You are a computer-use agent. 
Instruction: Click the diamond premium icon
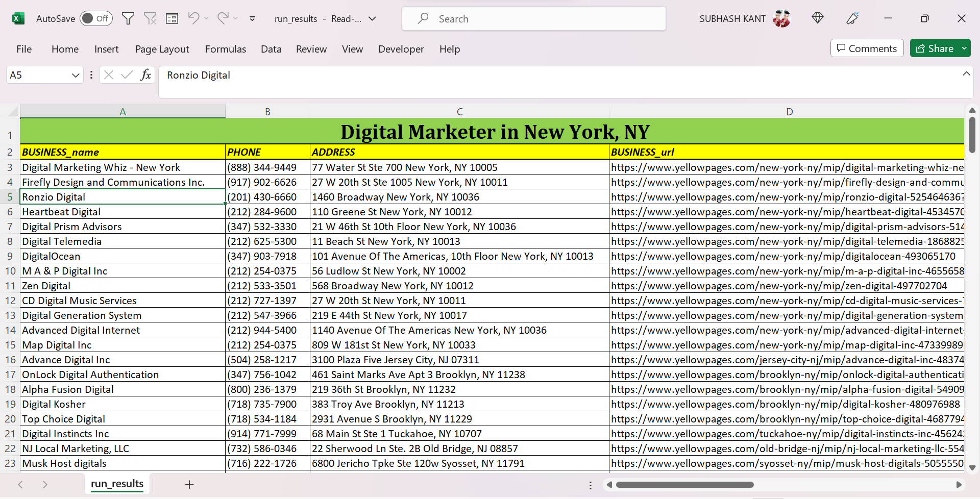818,18
